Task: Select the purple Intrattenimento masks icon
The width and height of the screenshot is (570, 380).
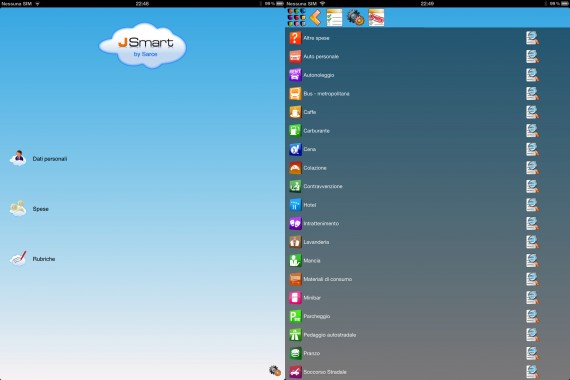Action: coord(295,223)
